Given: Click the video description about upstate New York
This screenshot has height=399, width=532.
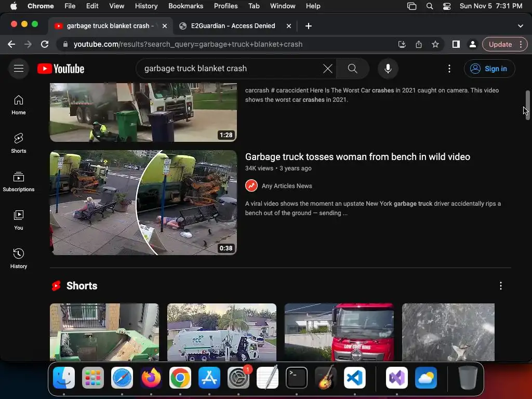Looking at the screenshot, I should tap(373, 208).
